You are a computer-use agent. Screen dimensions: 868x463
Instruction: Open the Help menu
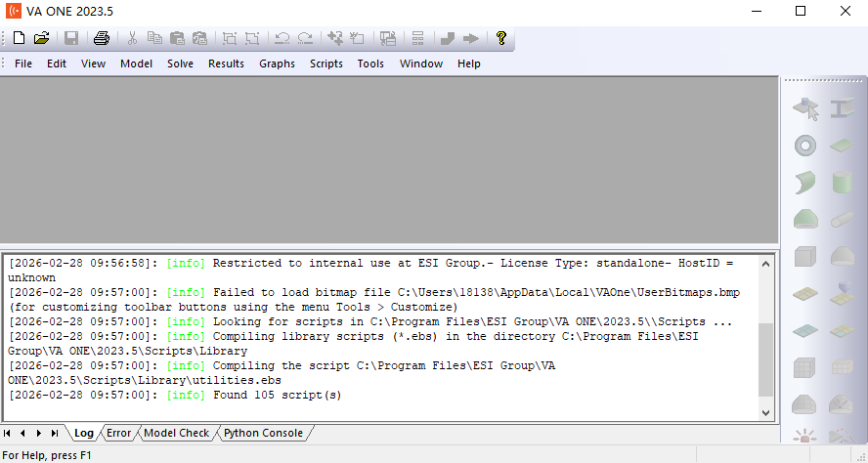click(469, 63)
